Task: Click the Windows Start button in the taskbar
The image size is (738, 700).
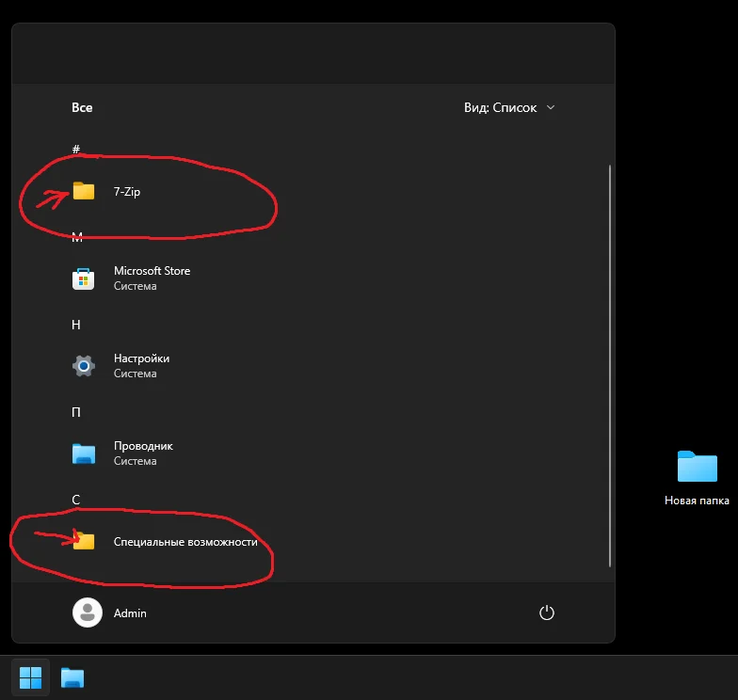Action: pyautogui.click(x=30, y=677)
